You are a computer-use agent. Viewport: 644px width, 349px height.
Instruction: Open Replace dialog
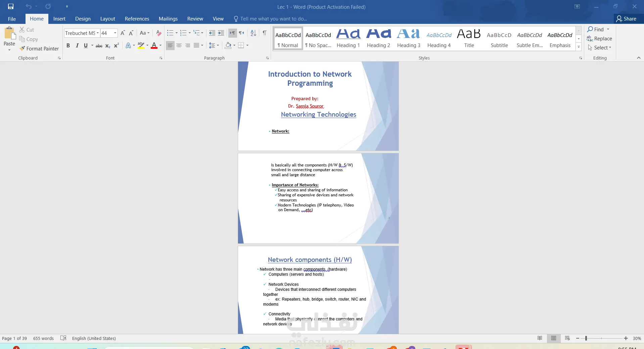(599, 38)
